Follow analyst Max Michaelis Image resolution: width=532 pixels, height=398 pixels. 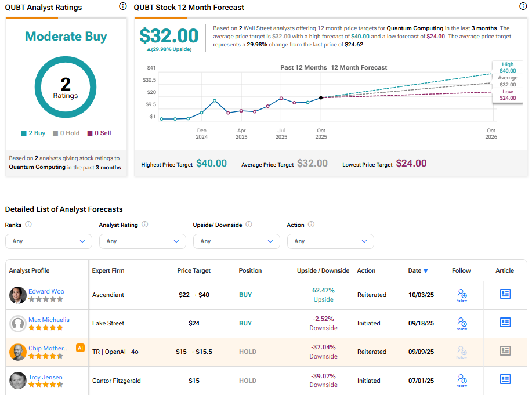coord(462,324)
